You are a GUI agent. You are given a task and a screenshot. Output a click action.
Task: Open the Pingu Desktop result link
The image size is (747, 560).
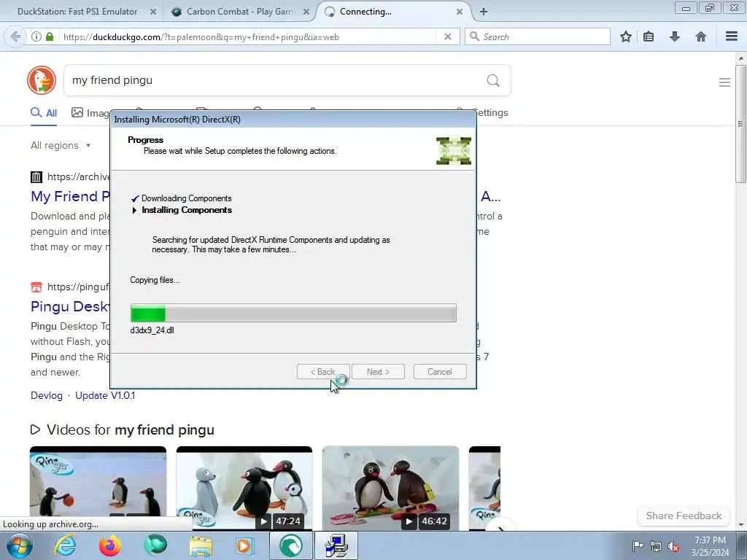(70, 306)
